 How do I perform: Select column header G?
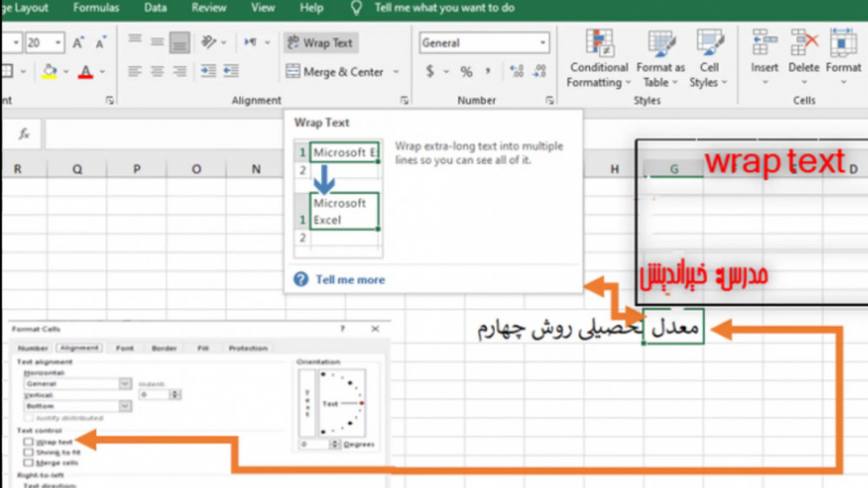point(674,170)
